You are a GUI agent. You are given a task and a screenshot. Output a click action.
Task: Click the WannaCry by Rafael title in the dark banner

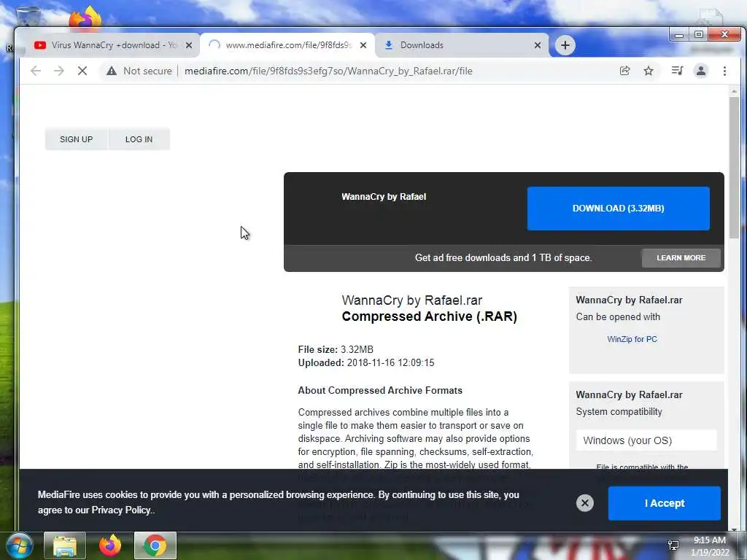pos(384,197)
